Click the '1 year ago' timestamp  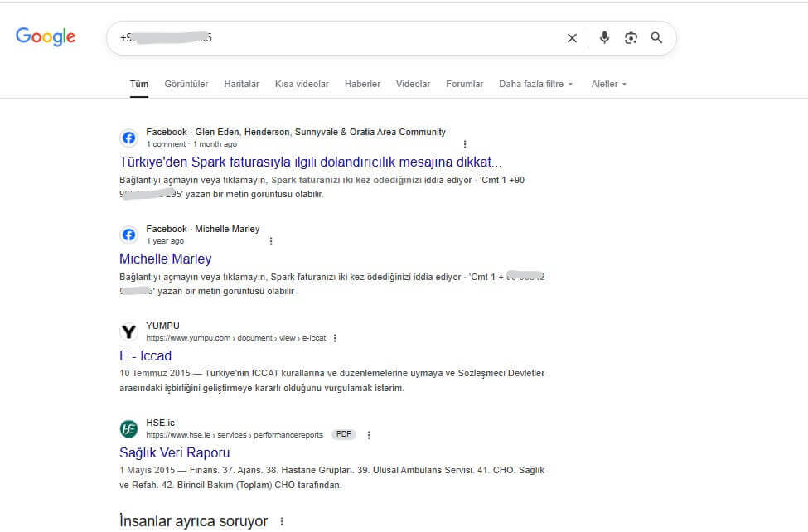(165, 241)
